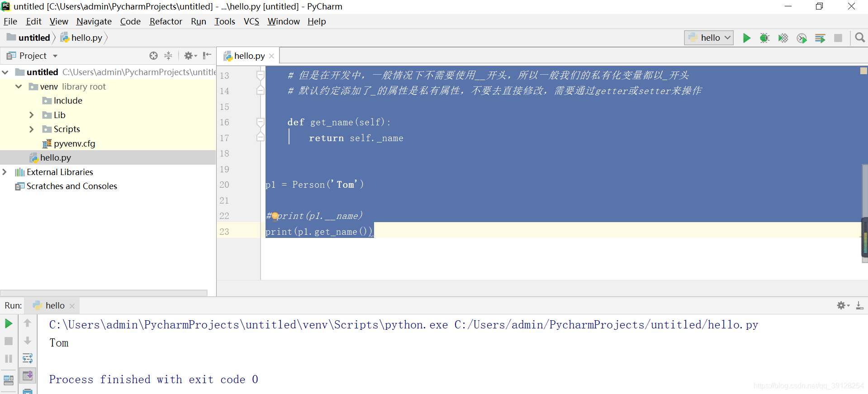Viewport: 868px width, 394px height.
Task: Click restore layout icon in Run panel
Action: tap(8, 380)
